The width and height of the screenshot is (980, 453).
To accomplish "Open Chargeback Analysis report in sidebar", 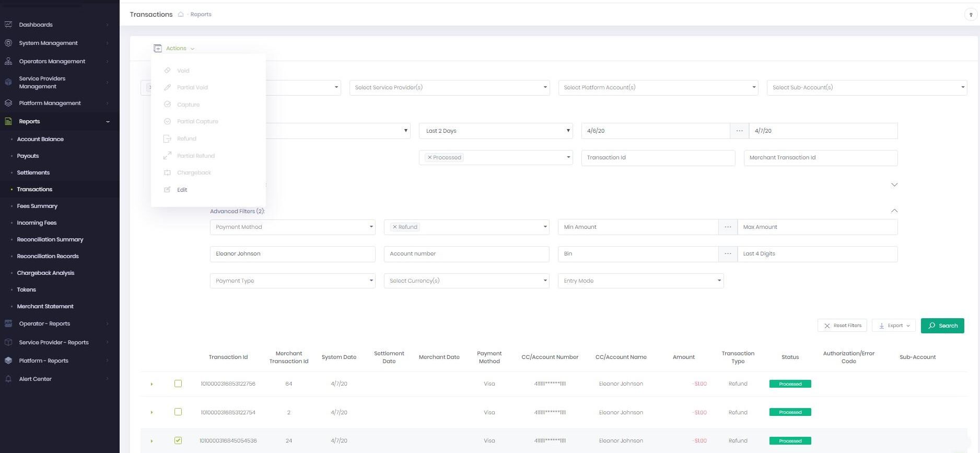I will tap(45, 273).
